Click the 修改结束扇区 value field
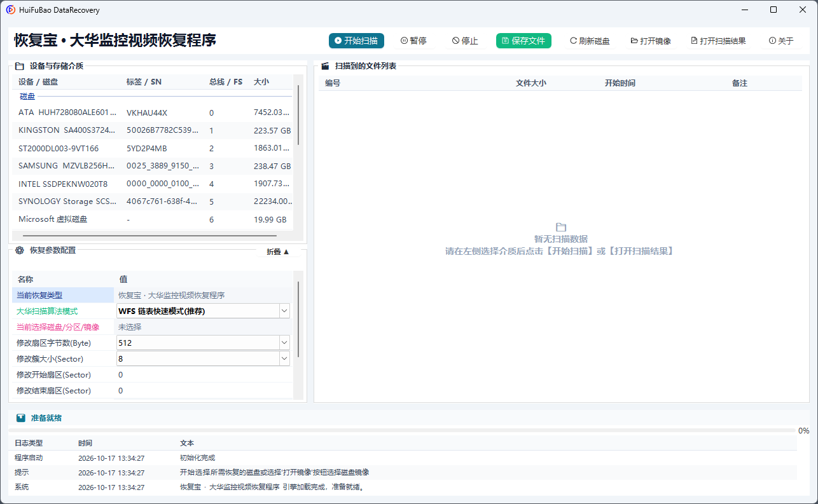The height and width of the screenshot is (504, 818). tap(204, 390)
